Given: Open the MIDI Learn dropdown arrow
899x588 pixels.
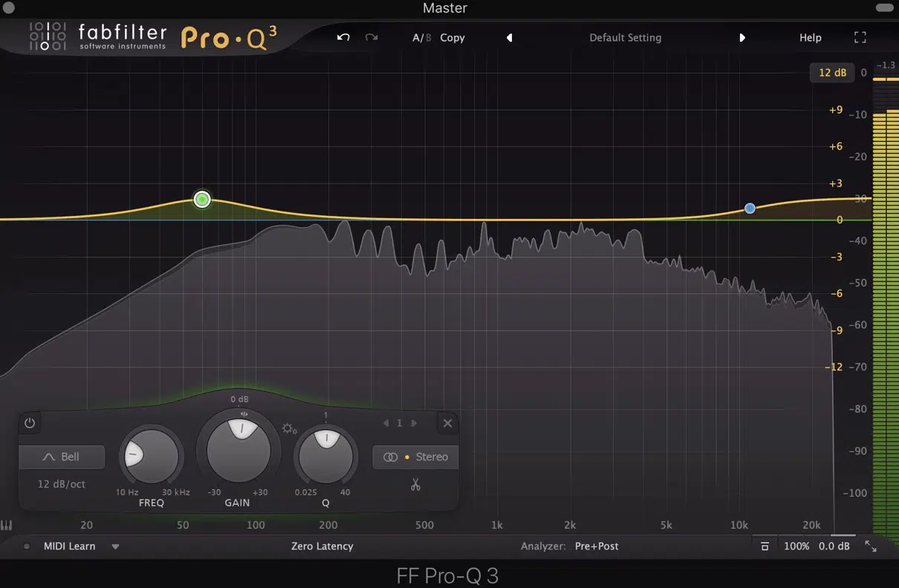Looking at the screenshot, I should click(115, 546).
